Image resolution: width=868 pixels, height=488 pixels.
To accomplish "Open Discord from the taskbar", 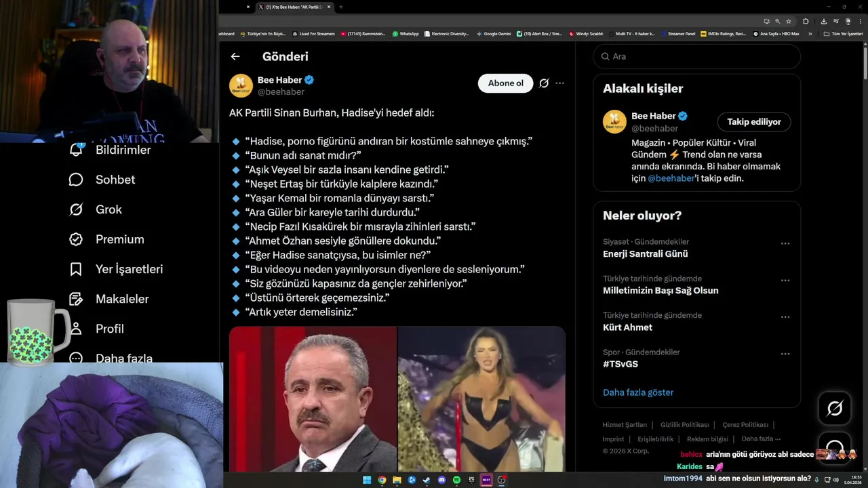I will pos(441,480).
